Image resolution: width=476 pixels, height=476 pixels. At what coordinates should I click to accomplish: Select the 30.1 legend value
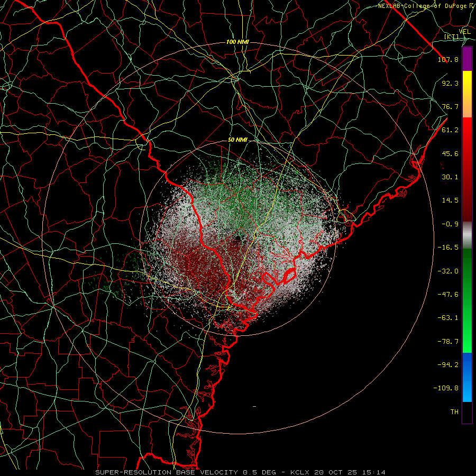point(450,177)
